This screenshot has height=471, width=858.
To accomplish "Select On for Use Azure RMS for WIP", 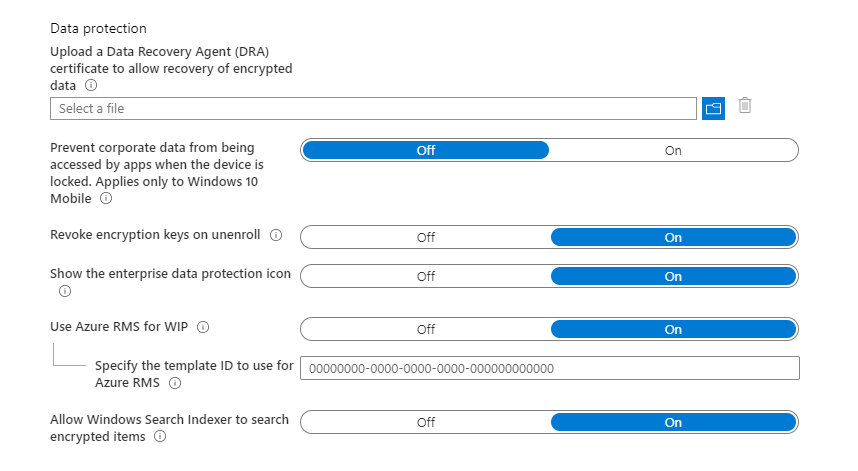I will pyautogui.click(x=673, y=329).
